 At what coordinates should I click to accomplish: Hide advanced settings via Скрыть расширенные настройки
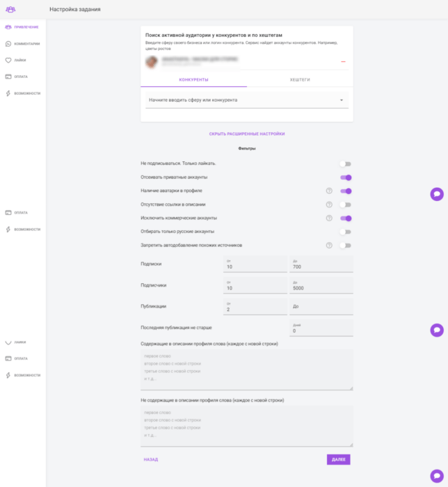click(247, 134)
